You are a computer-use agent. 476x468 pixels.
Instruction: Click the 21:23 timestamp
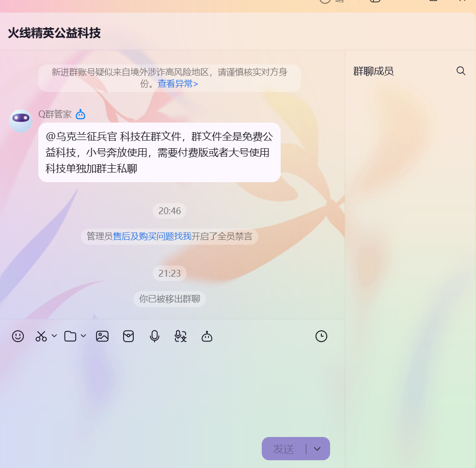(x=169, y=273)
